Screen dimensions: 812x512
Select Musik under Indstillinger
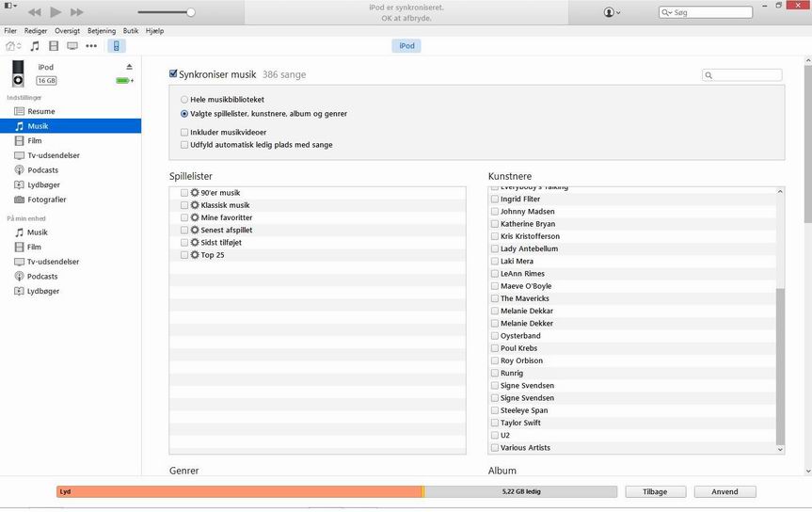[71, 126]
